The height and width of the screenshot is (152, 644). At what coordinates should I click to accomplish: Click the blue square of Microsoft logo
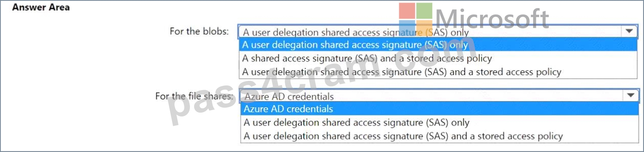click(407, 29)
